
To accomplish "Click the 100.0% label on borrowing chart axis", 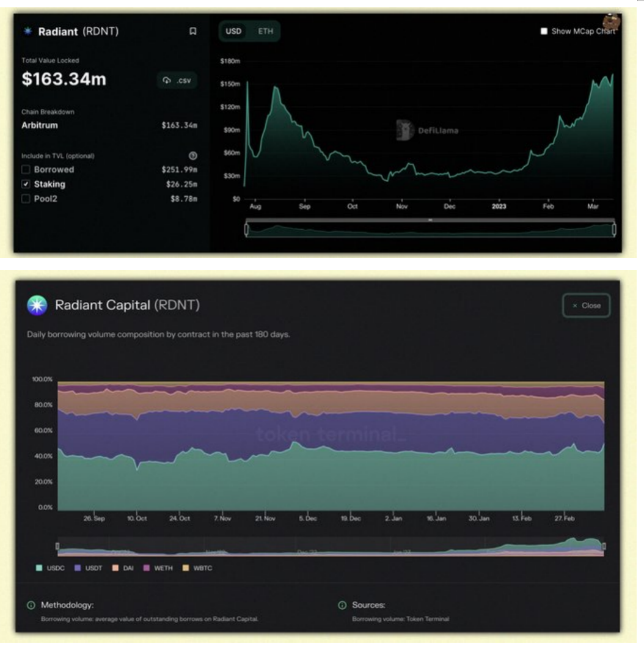I will tap(42, 379).
